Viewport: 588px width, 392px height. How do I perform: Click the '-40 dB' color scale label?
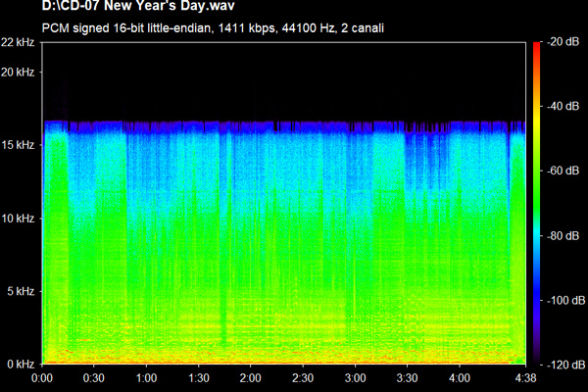click(563, 106)
